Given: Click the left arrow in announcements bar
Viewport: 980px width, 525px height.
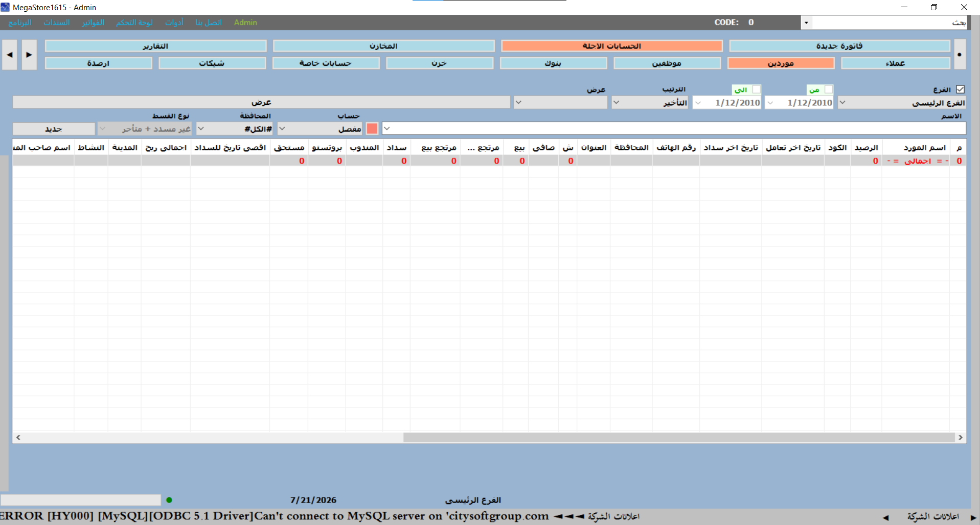Looking at the screenshot, I should pos(885,517).
